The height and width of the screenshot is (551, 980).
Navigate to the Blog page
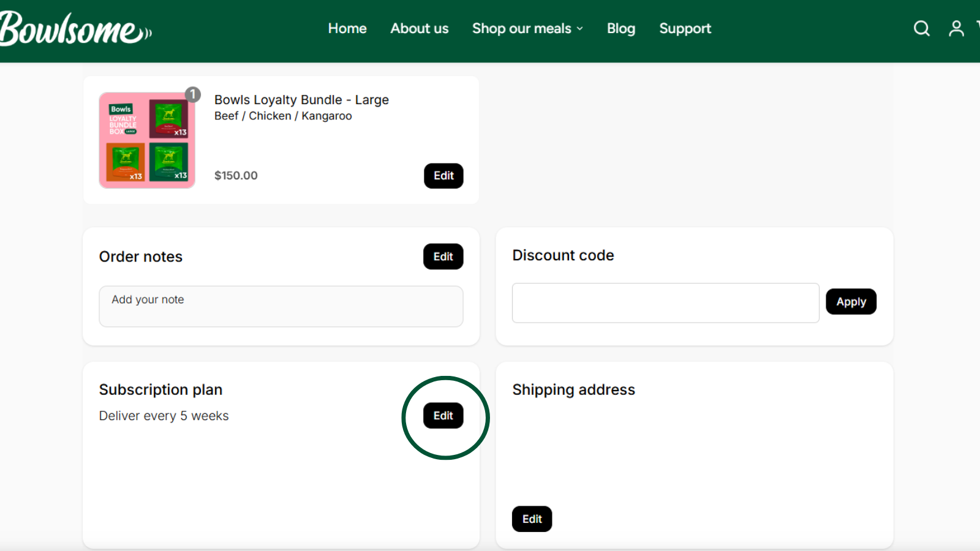(620, 29)
